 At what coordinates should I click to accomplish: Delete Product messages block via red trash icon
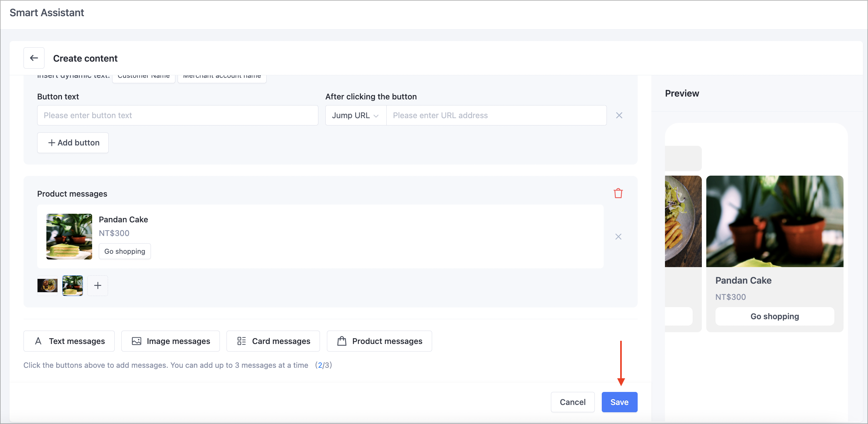click(x=618, y=193)
